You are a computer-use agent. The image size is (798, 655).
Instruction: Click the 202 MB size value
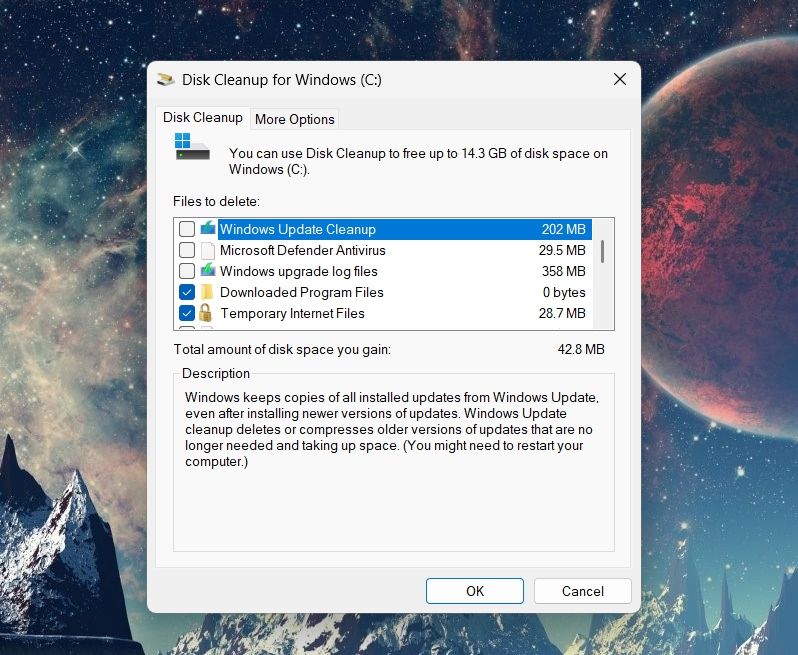click(x=563, y=230)
